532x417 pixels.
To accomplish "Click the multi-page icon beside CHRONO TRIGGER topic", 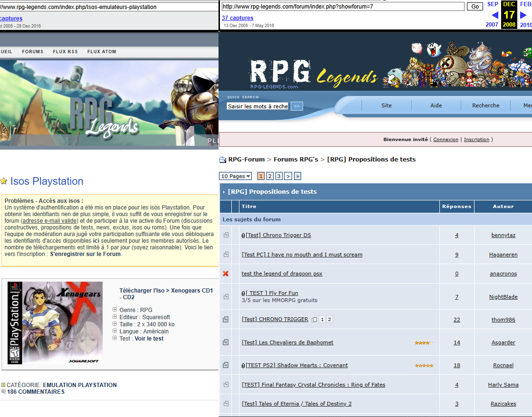I will click(x=314, y=320).
